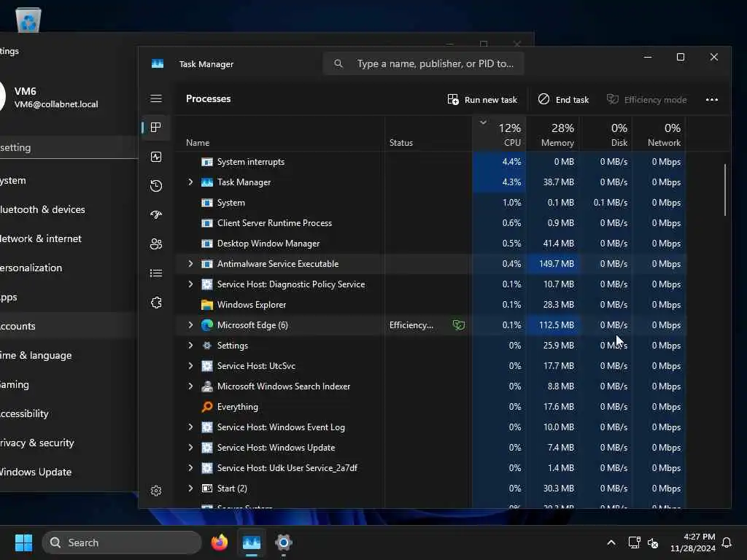747x560 pixels.
Task: Select the System interrupts row
Action: coord(430,162)
